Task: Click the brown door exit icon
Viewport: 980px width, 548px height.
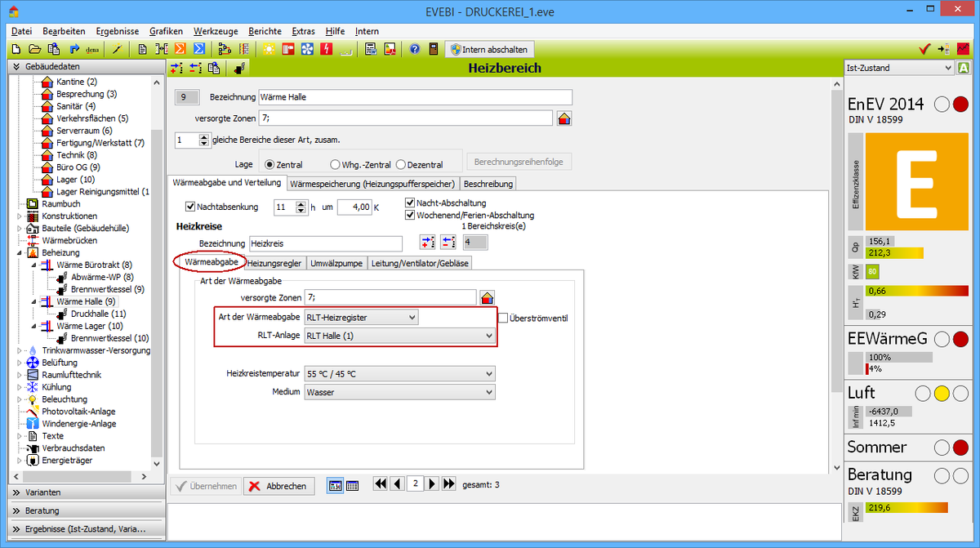Action: [x=433, y=49]
